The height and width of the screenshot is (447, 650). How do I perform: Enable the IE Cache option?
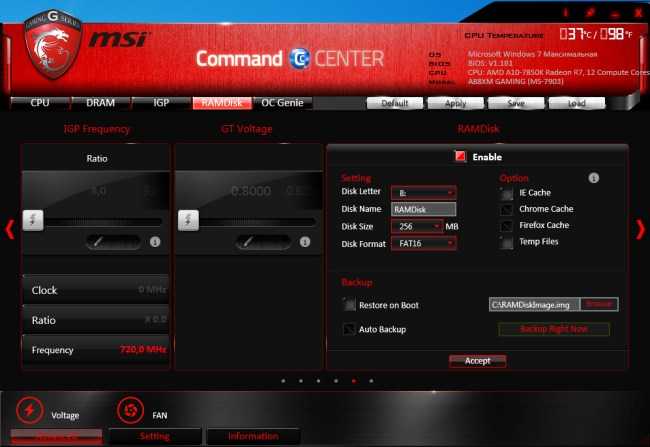(506, 193)
